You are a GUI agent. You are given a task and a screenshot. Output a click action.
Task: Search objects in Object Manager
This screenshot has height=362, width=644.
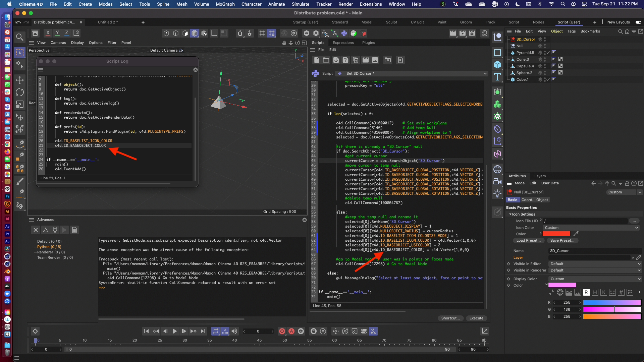pyautogui.click(x=620, y=31)
